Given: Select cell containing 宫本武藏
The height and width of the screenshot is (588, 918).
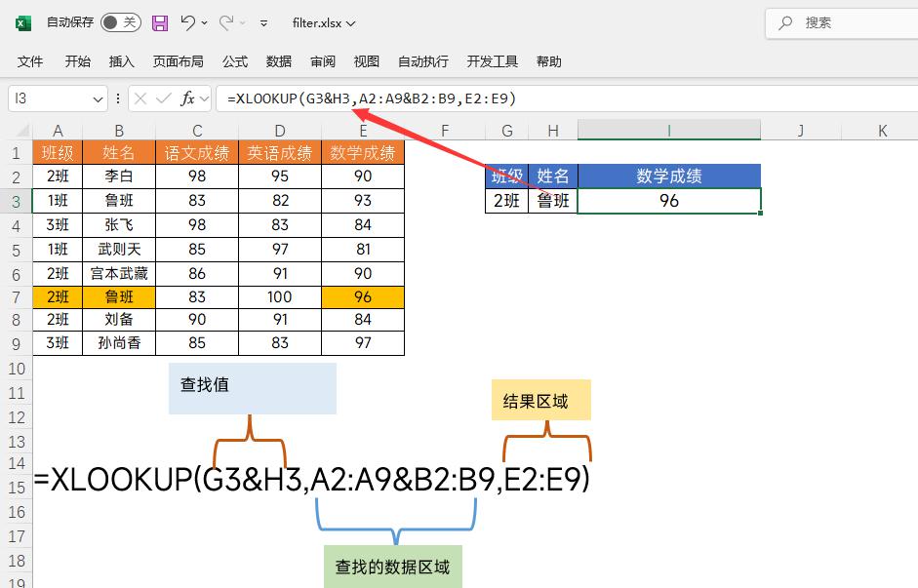Looking at the screenshot, I should click(x=119, y=273).
